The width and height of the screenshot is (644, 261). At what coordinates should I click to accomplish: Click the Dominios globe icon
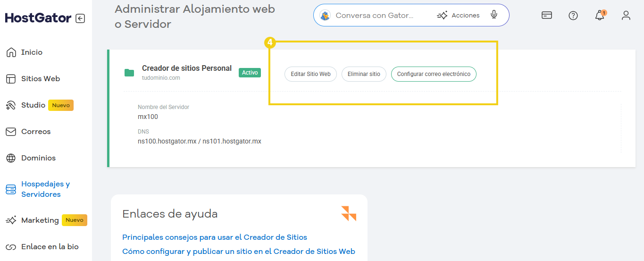coord(11,158)
